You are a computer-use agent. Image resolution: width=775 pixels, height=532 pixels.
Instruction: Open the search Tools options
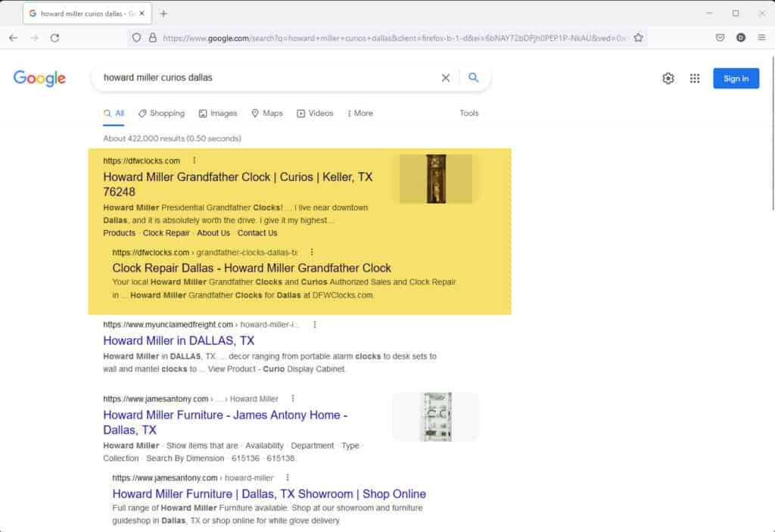tap(469, 114)
